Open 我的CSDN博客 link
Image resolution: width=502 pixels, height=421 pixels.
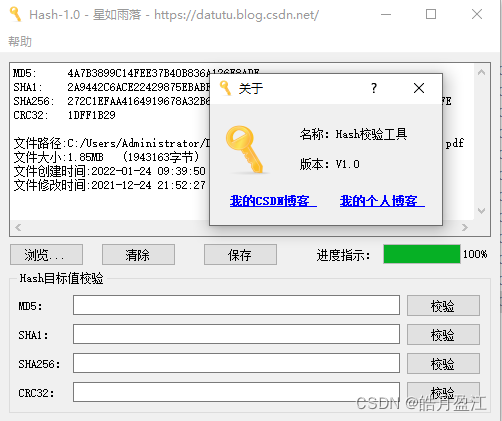coord(273,201)
